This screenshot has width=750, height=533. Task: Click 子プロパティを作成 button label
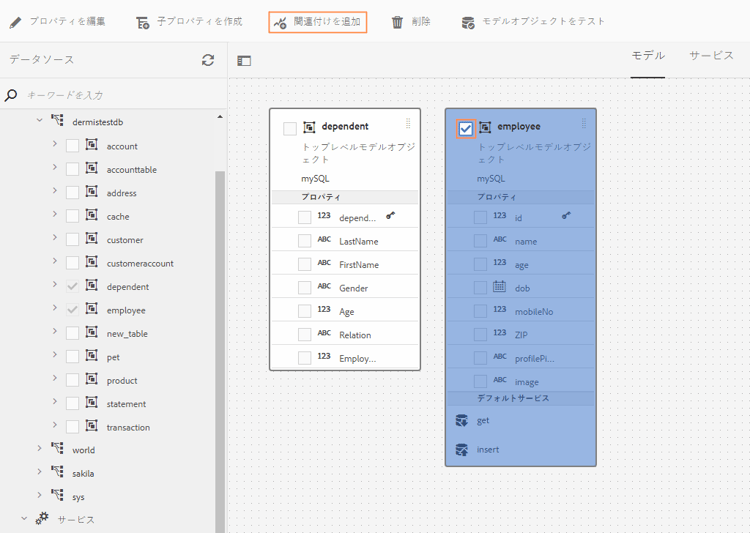click(200, 22)
